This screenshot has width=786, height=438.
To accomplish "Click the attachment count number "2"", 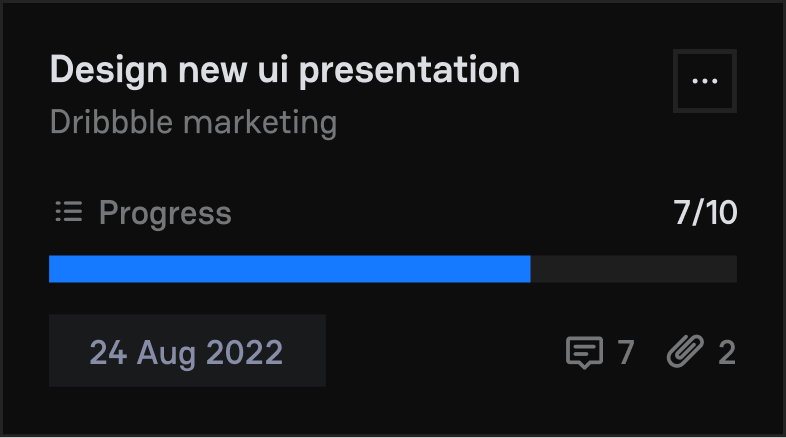I will (727, 352).
